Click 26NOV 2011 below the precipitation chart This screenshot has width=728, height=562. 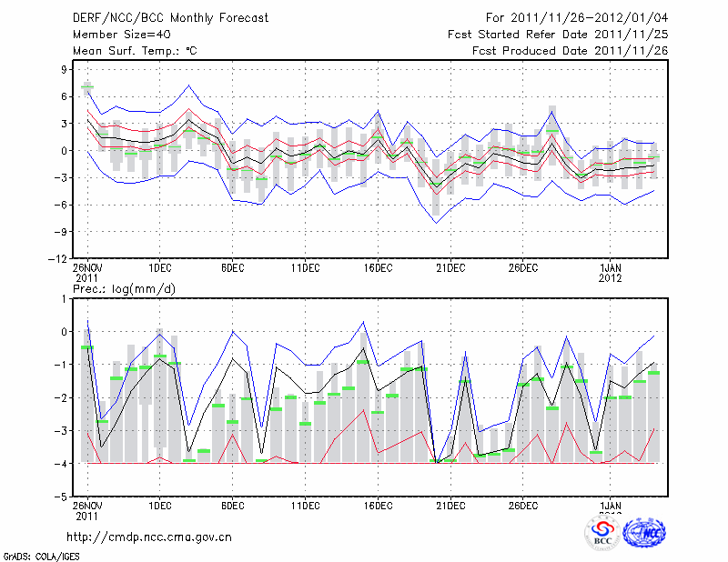point(88,510)
